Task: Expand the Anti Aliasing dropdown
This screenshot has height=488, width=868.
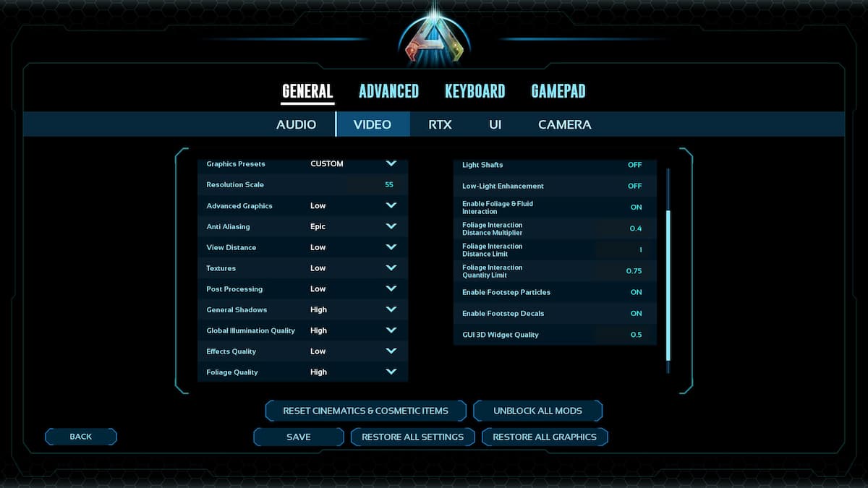Action: click(391, 226)
